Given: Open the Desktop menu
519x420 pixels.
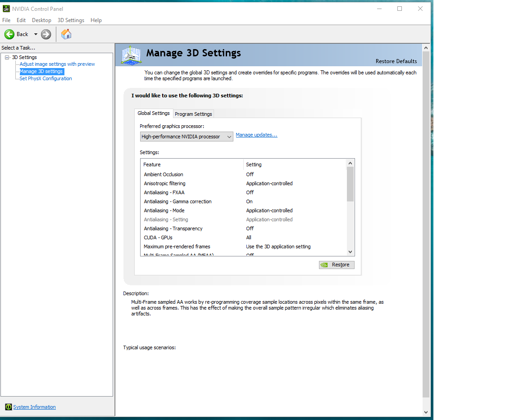Looking at the screenshot, I should (x=41, y=20).
